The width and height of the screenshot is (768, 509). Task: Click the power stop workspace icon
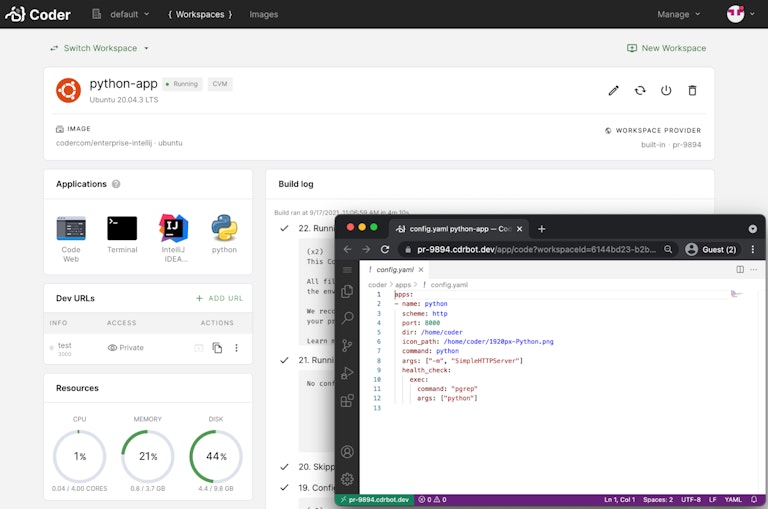[666, 91]
